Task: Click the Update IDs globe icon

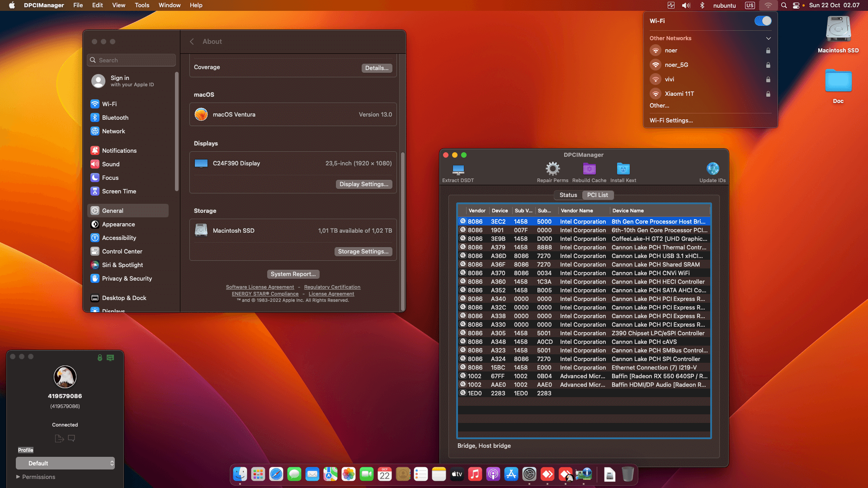Action: tap(712, 169)
